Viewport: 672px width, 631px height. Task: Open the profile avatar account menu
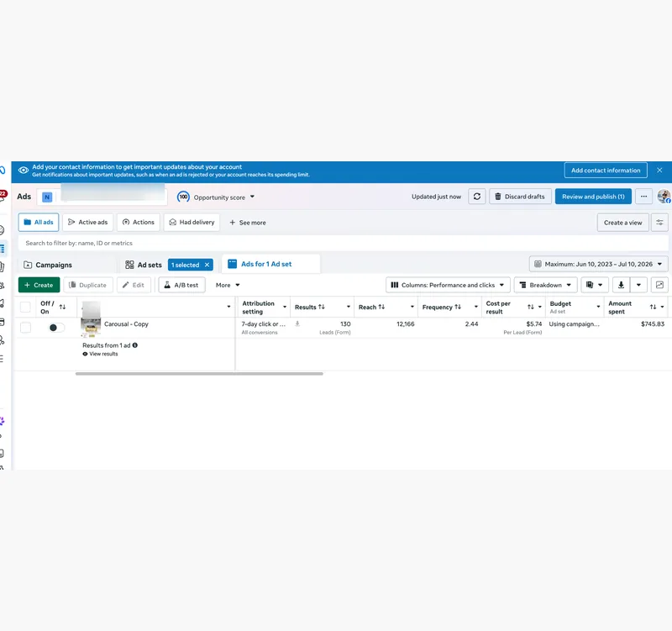(x=664, y=197)
